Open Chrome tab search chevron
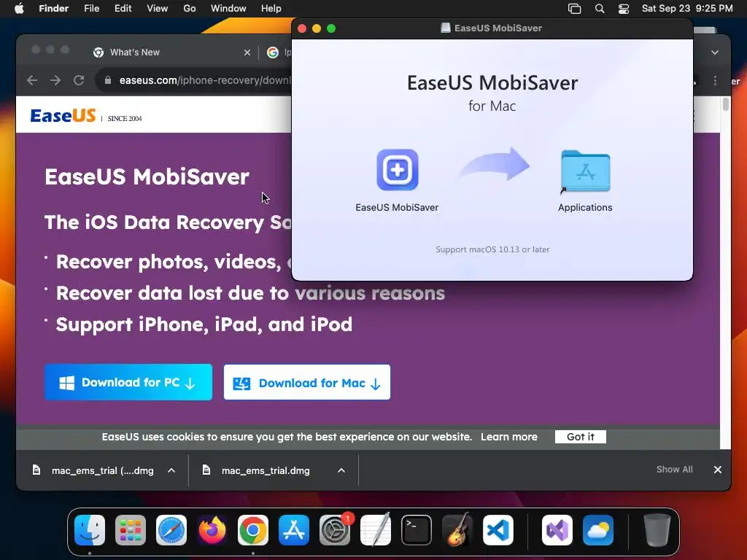747x560 pixels. 715,52
